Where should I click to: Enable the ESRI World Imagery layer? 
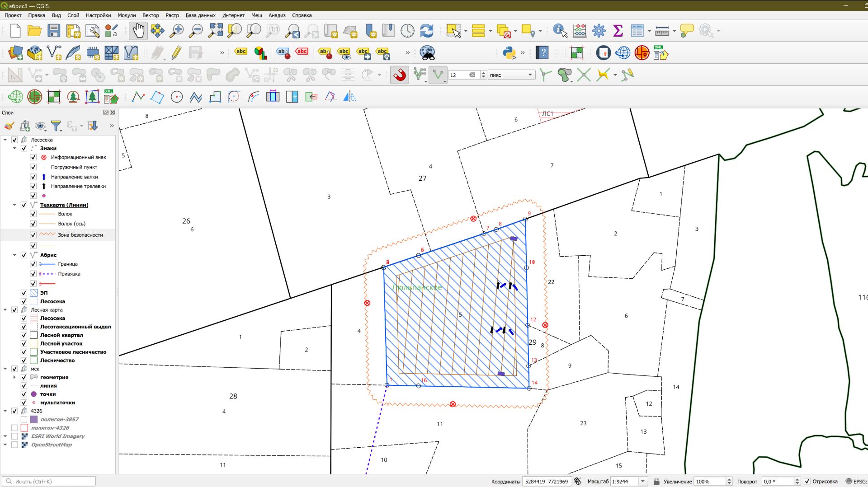[14, 436]
